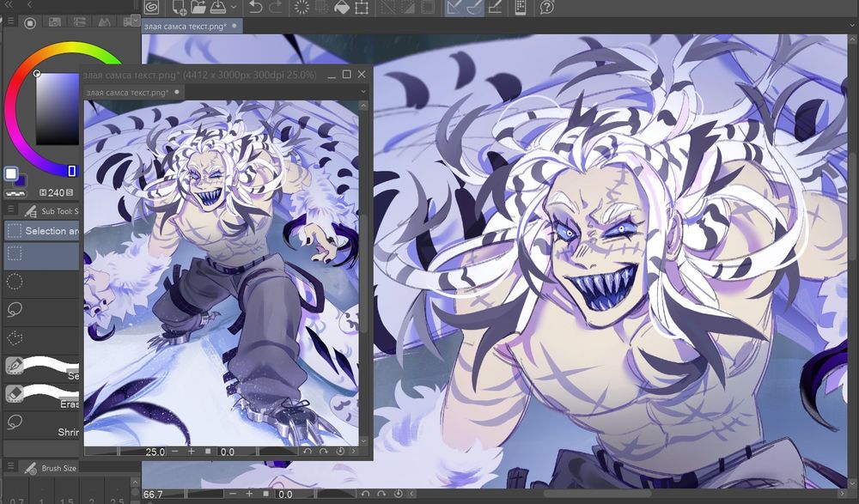This screenshot has width=859, height=504.
Task: Open Clip Studio launcher icon in toolbar
Action: tap(152, 7)
